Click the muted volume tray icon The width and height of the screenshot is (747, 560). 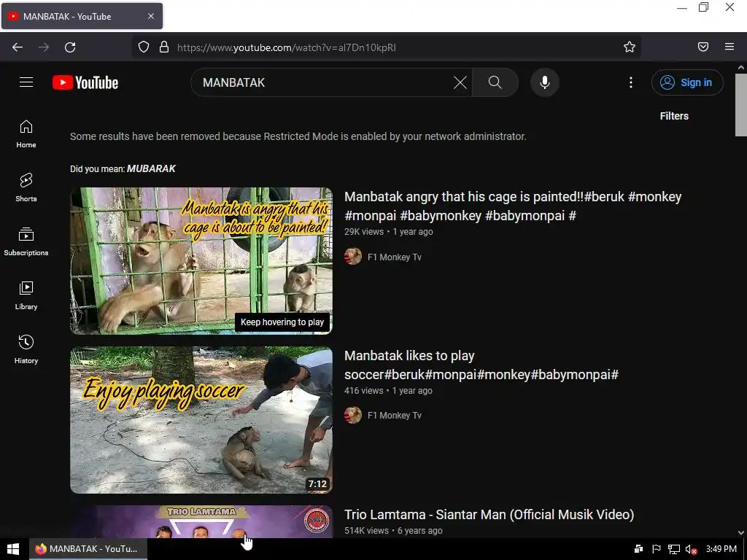(691, 549)
